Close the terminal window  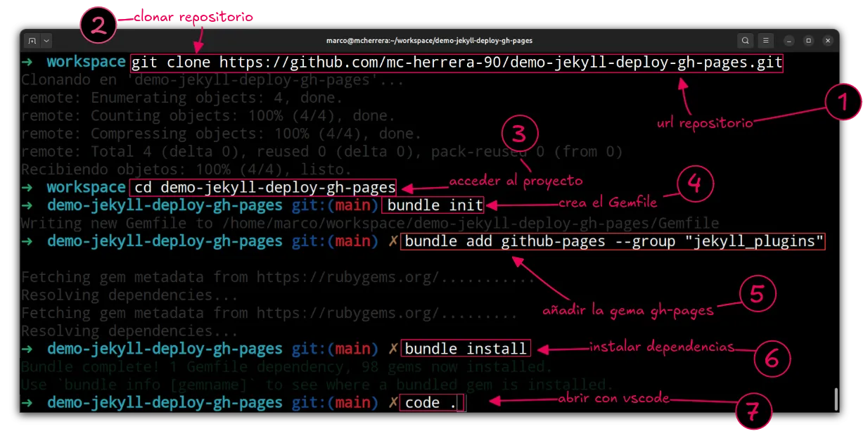(829, 40)
